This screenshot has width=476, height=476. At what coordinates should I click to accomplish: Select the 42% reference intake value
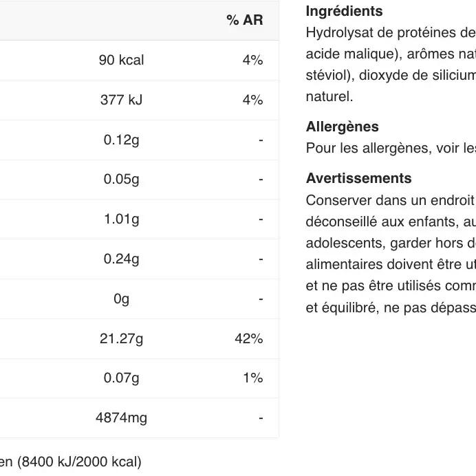coord(249,338)
